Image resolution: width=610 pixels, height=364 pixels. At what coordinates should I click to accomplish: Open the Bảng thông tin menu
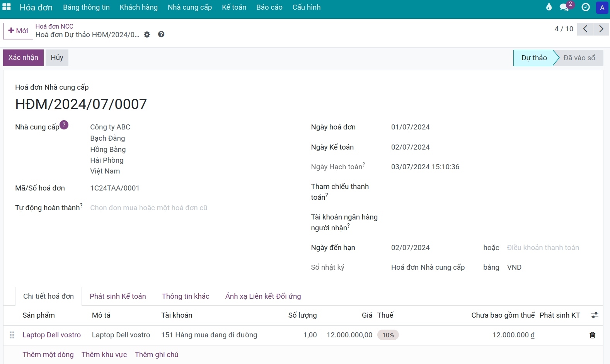click(x=86, y=7)
